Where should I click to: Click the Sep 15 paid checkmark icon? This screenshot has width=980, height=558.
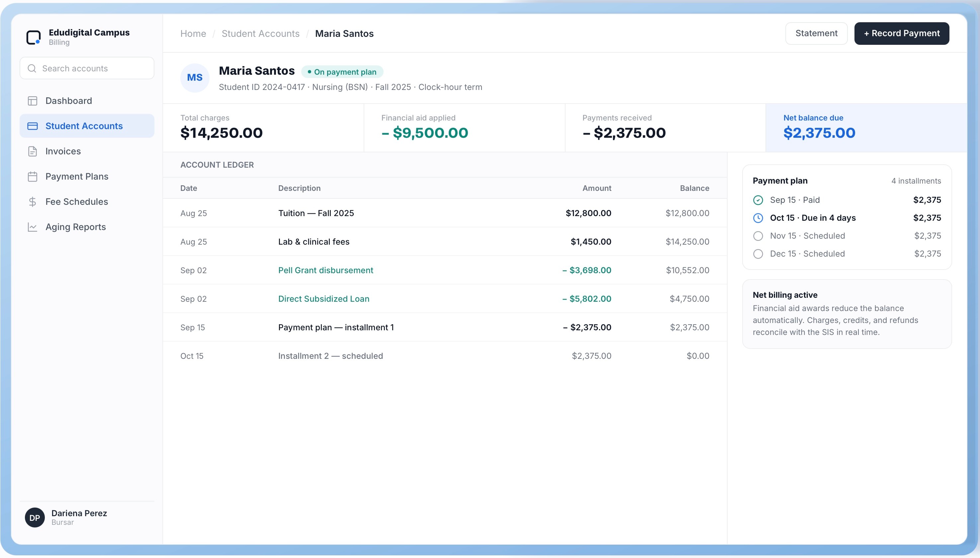(x=758, y=200)
